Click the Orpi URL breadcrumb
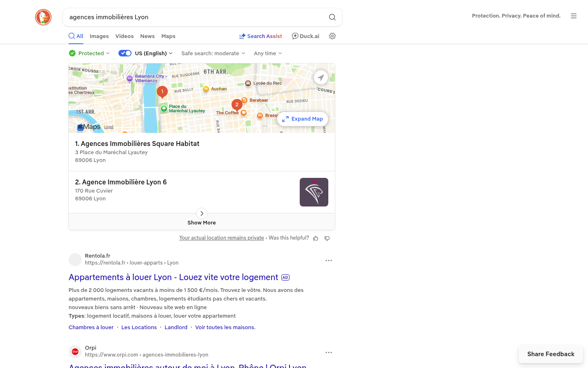The width and height of the screenshot is (588, 368). tap(147, 355)
